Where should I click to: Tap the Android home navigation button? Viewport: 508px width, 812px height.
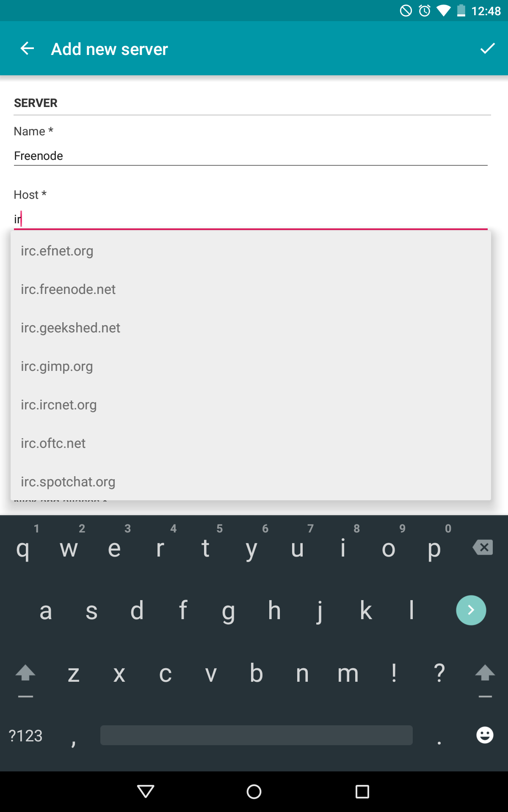coord(254,791)
